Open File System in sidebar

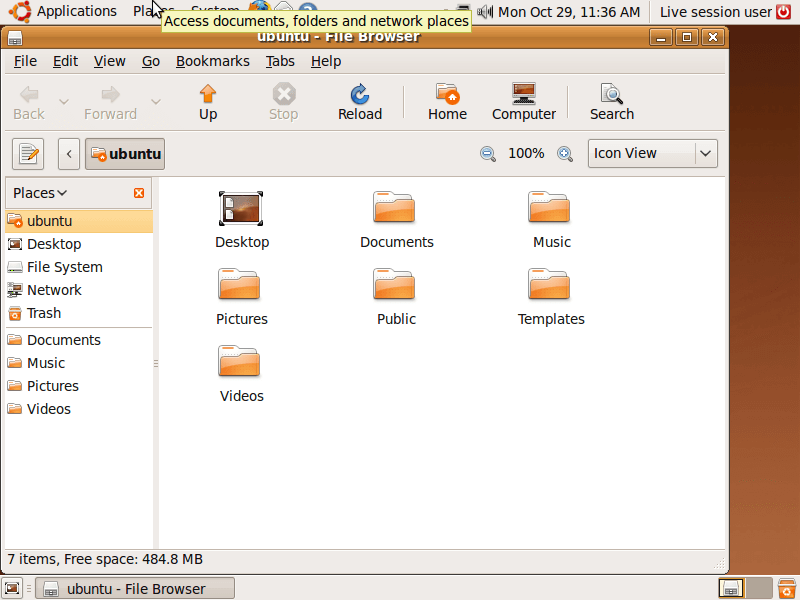pyautogui.click(x=79, y=267)
